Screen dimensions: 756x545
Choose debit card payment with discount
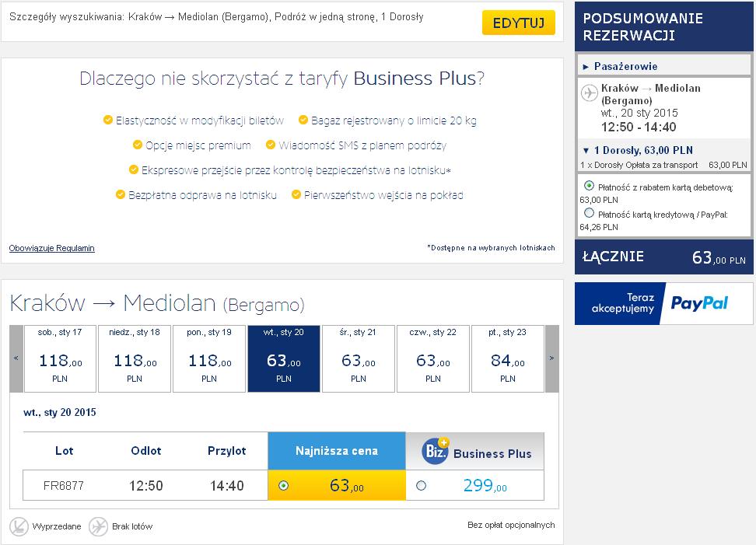coord(589,186)
